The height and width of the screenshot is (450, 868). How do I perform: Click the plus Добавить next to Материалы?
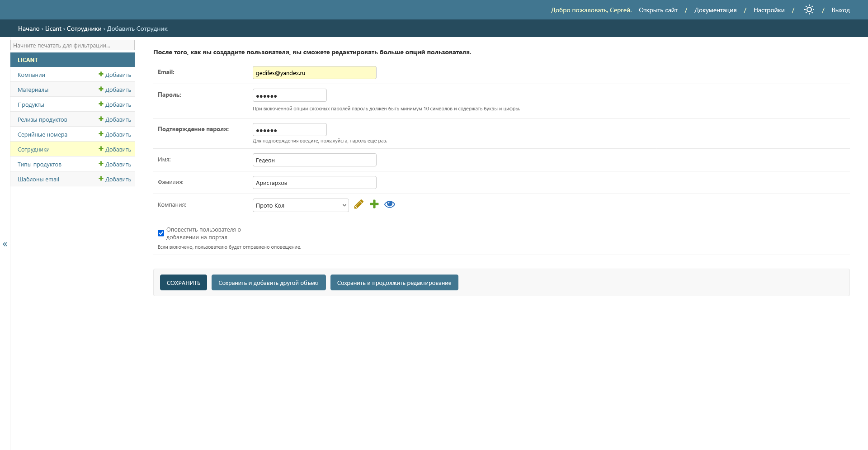click(115, 90)
